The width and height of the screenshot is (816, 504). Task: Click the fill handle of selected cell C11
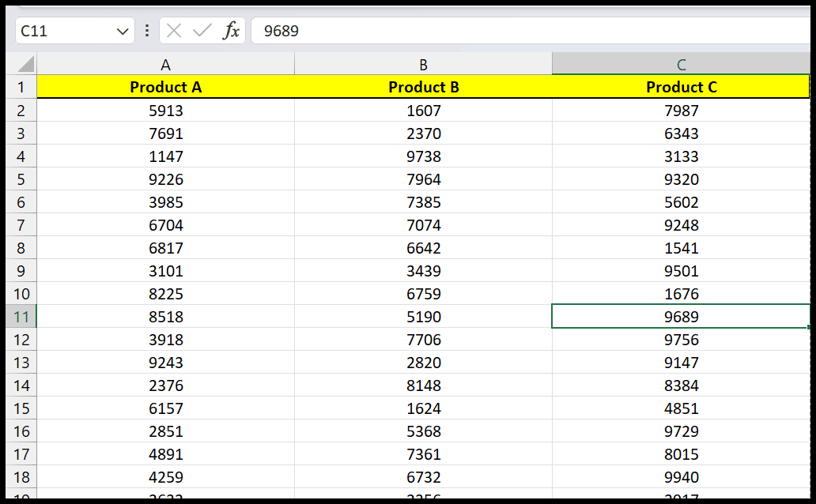pyautogui.click(x=809, y=327)
